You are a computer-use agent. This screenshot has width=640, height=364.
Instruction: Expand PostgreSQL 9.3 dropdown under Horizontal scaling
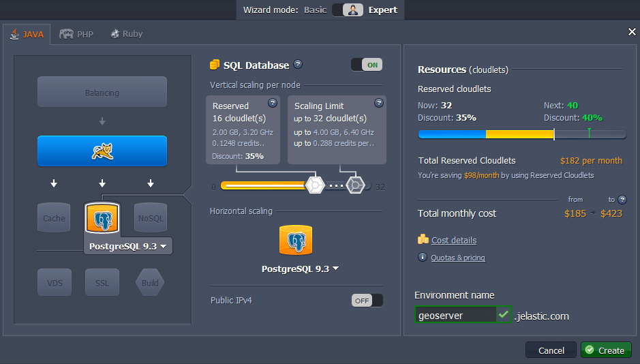coord(300,269)
